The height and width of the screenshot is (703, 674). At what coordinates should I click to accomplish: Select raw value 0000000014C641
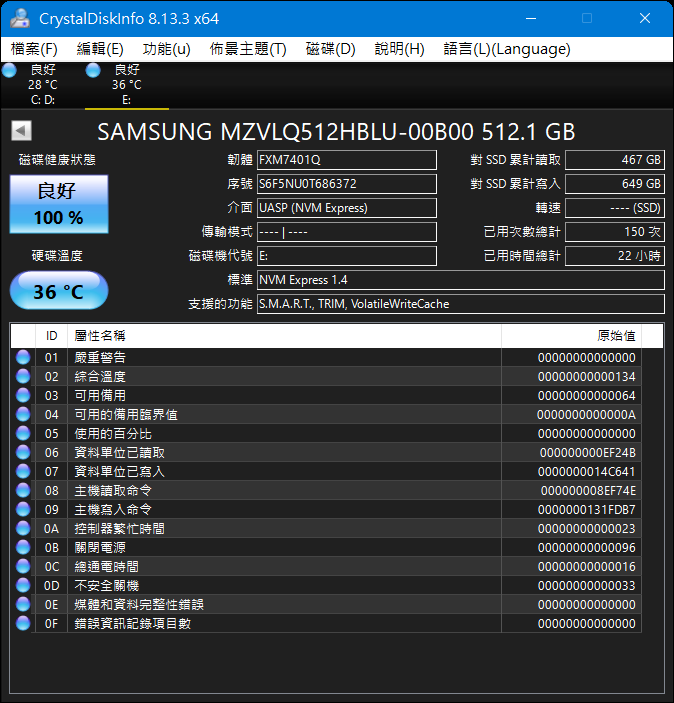point(587,472)
